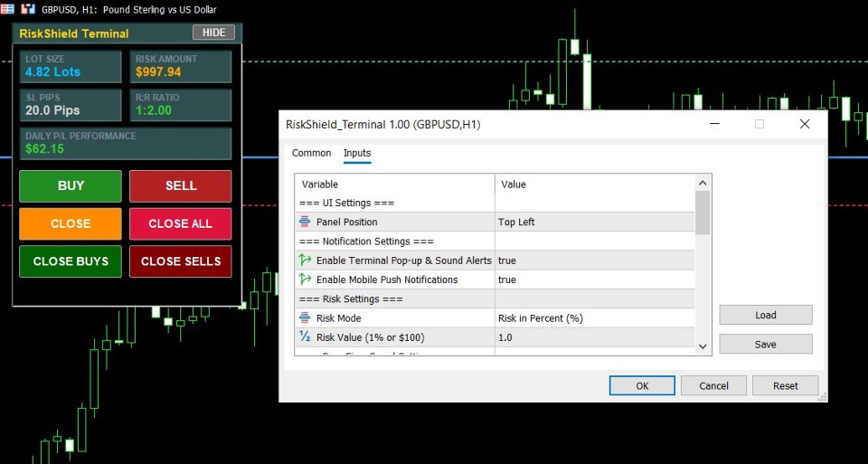
Task: Click the red SELL button
Action: (181, 186)
